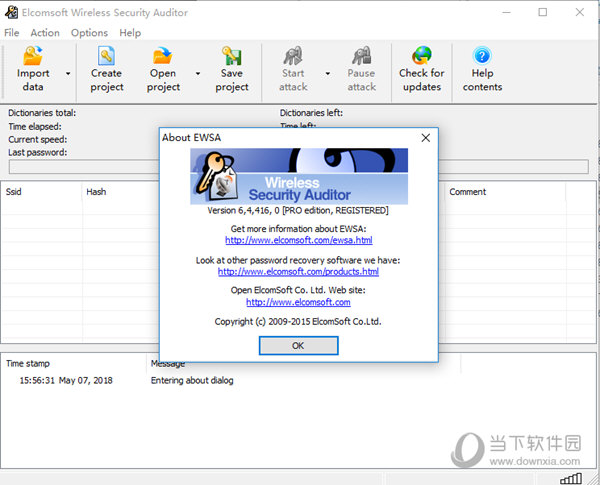This screenshot has width=600, height=485.
Task: Open the Action menu
Action: click(x=45, y=33)
